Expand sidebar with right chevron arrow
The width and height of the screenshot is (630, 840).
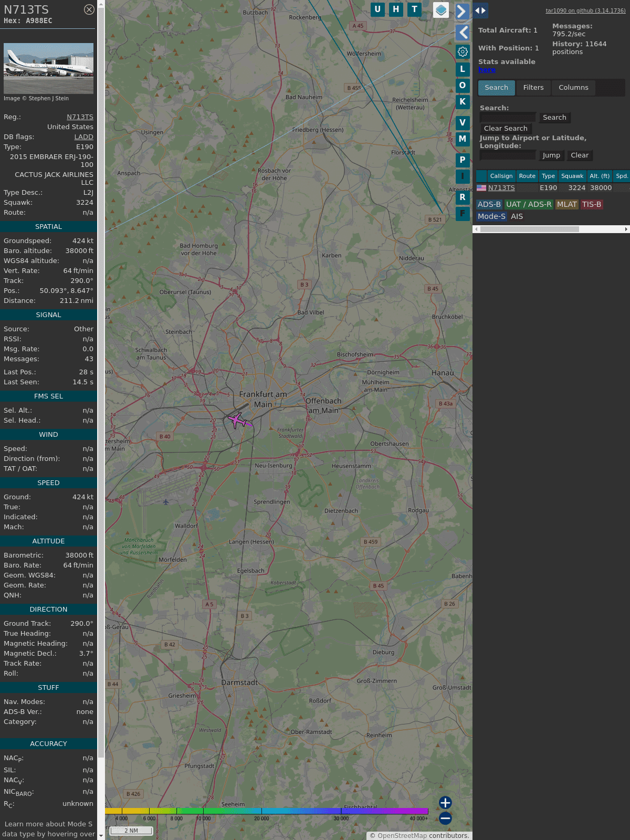point(462,11)
